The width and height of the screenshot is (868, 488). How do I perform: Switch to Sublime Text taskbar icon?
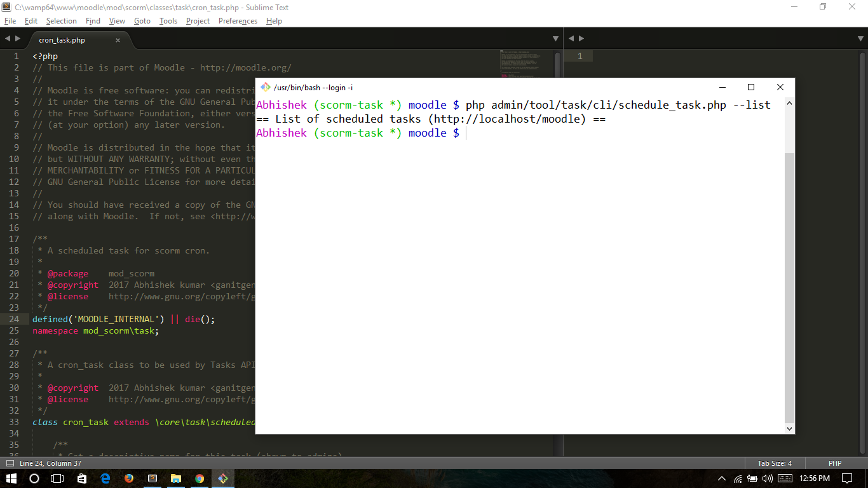tap(153, 478)
